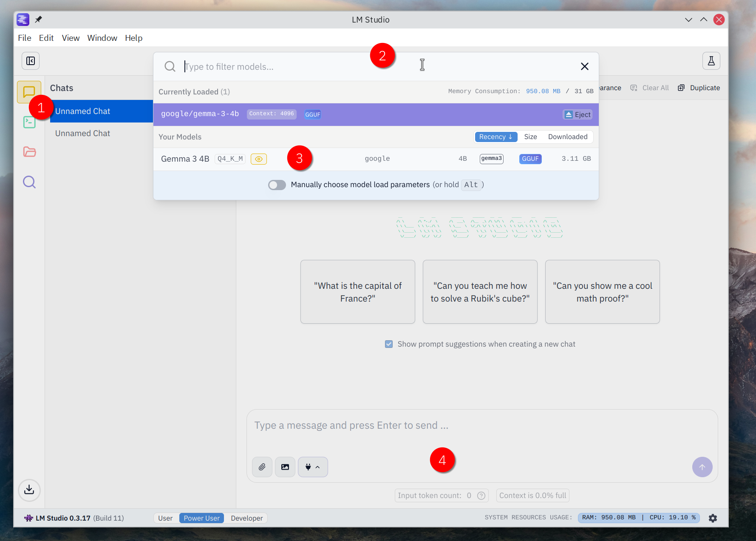Screen dimensions: 756x541
Task: Click the image upload icon in message box
Action: pyautogui.click(x=285, y=467)
